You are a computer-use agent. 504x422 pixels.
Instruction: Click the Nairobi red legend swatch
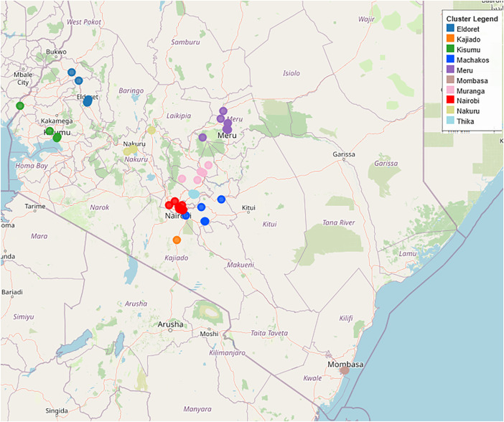tap(450, 100)
